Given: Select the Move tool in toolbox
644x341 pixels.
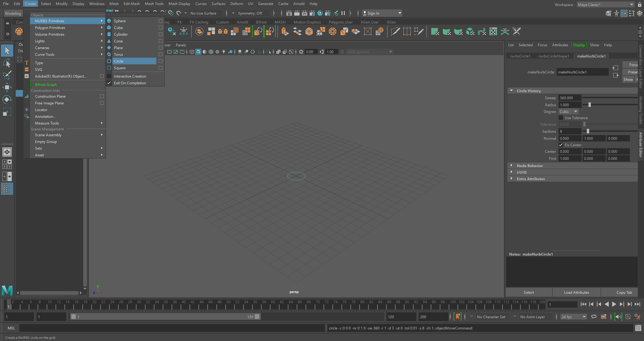Looking at the screenshot, I should pyautogui.click(x=7, y=87).
